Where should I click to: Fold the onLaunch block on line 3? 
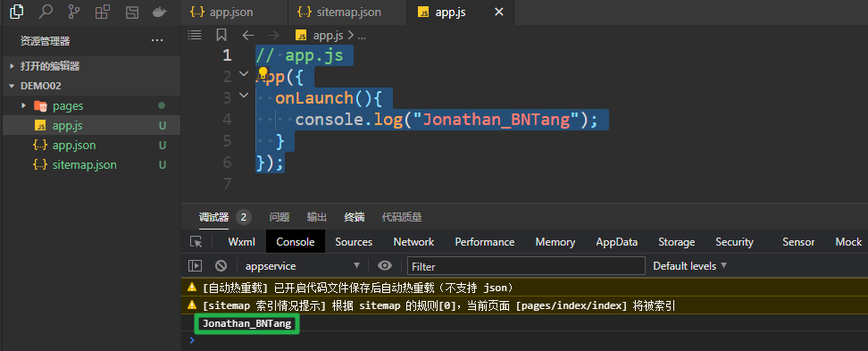pos(244,96)
